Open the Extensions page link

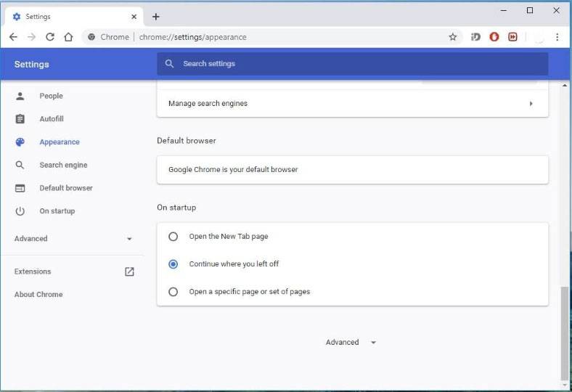(33, 271)
